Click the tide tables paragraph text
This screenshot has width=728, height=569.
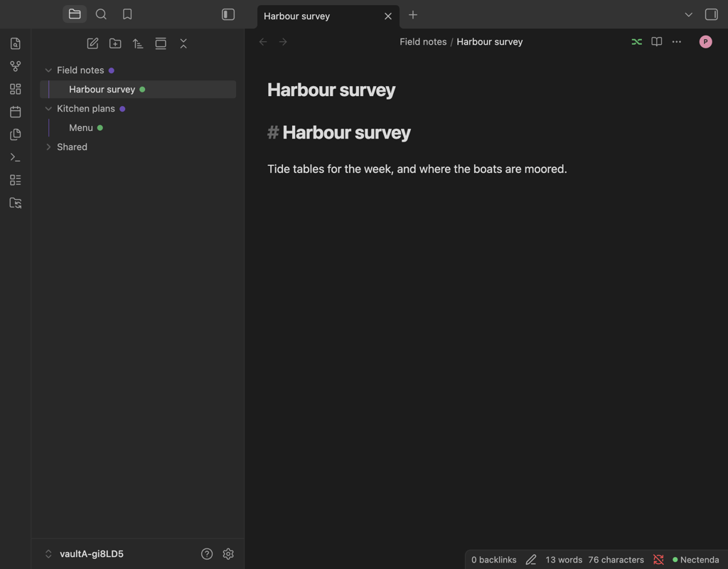417,169
